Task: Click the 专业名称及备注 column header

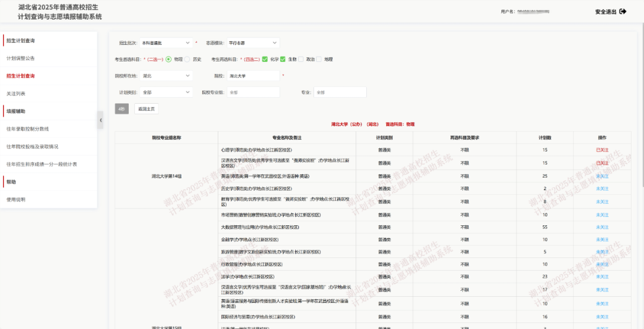Action: tap(287, 138)
